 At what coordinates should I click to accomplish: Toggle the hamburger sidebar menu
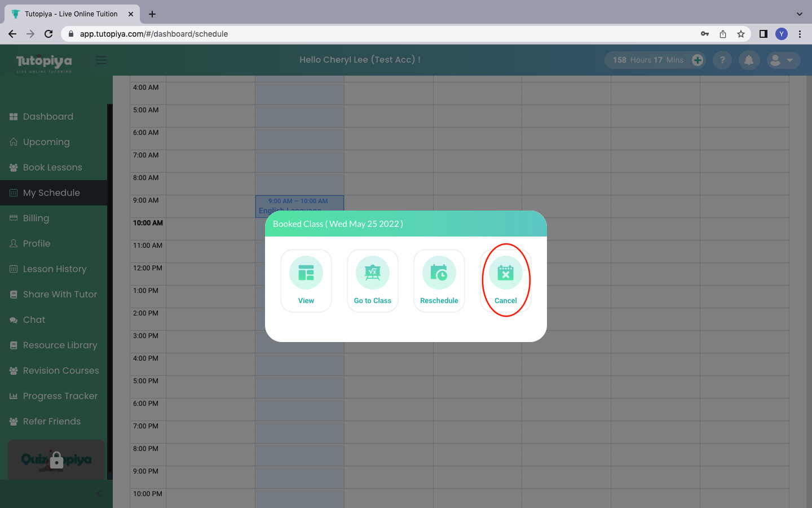[x=101, y=60]
